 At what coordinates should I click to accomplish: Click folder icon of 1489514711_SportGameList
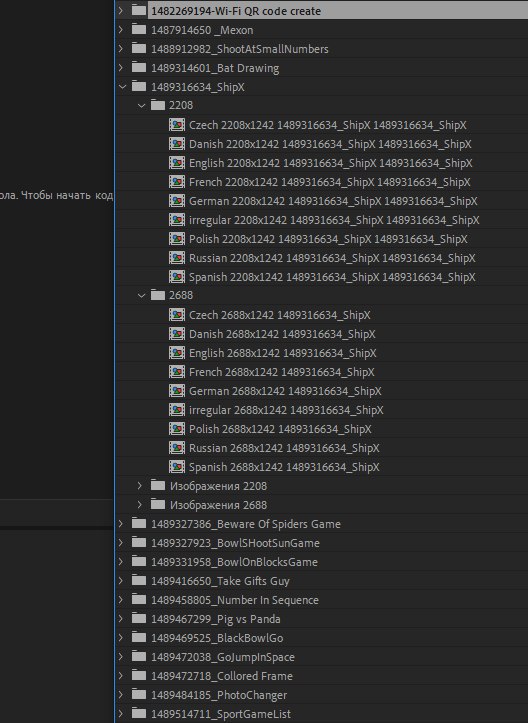coord(139,713)
